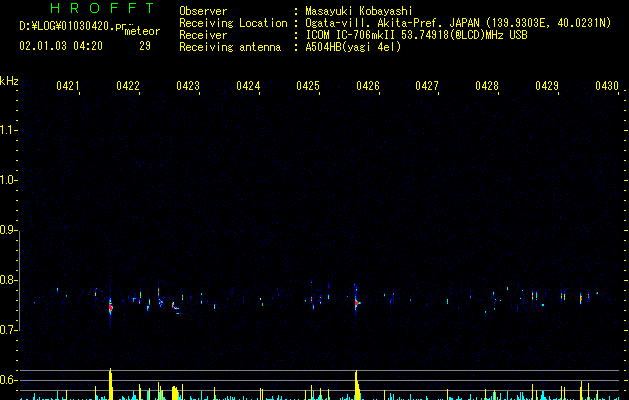629x400 pixels.
Task: Click the Receiver label
Action: [203, 35]
